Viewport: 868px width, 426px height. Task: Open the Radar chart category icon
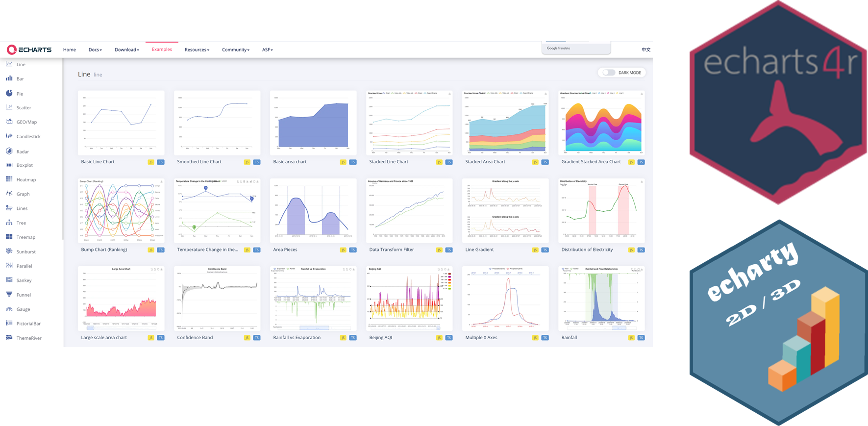pyautogui.click(x=9, y=151)
